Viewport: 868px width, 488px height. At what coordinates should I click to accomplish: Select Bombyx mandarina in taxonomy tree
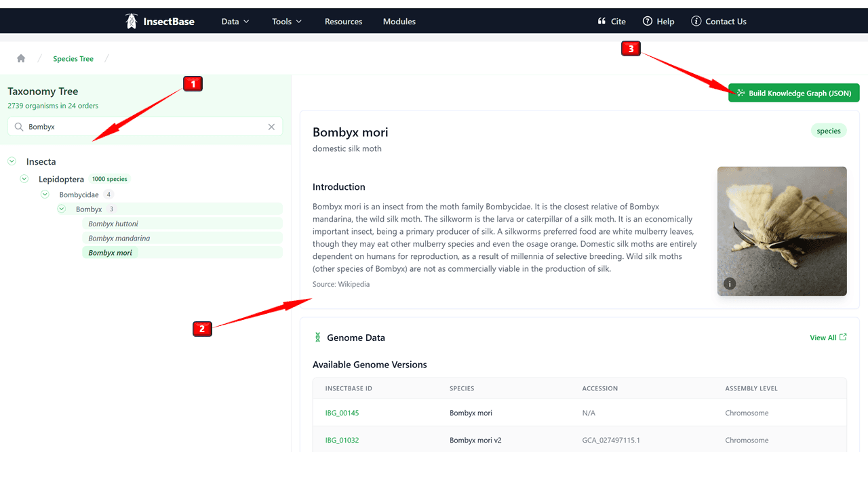point(119,238)
